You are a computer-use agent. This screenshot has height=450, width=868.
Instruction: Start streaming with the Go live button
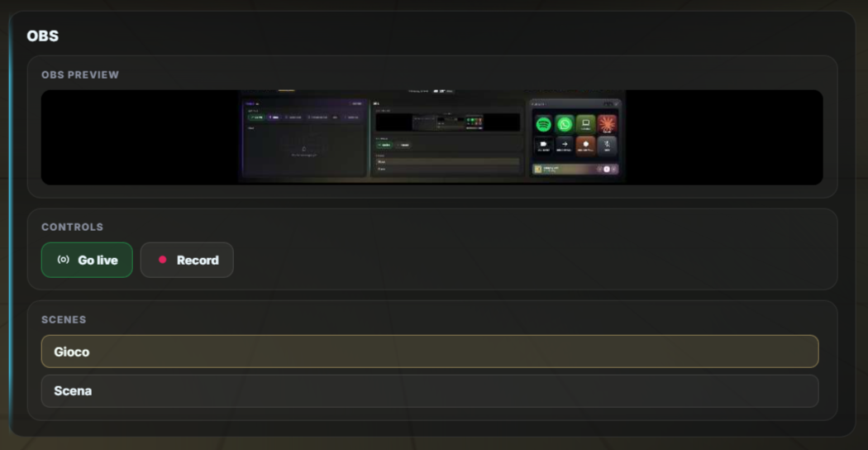(87, 260)
